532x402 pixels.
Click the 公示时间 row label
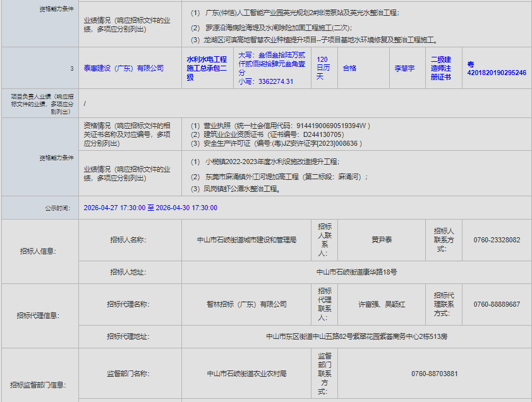(60, 208)
